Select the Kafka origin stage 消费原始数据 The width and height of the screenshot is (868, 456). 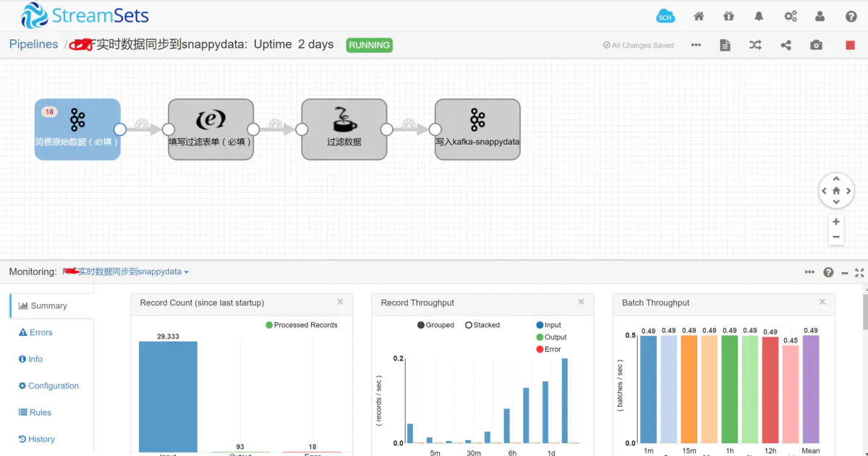[77, 129]
